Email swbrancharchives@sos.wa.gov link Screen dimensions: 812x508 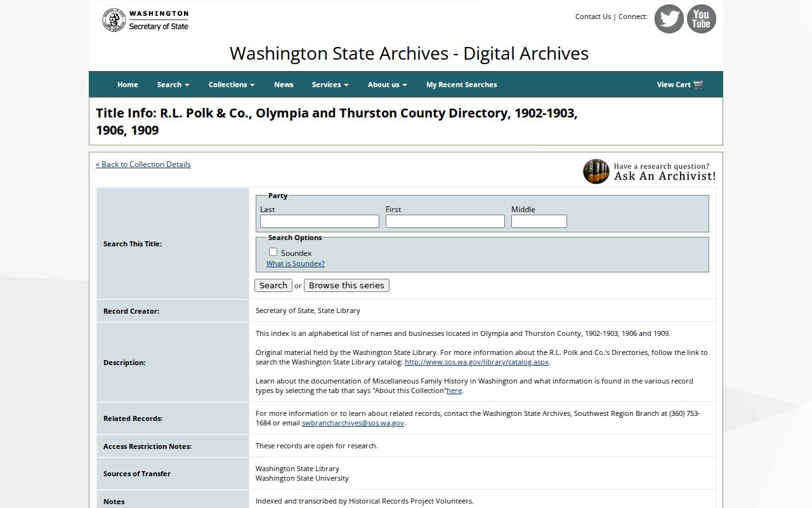[353, 423]
